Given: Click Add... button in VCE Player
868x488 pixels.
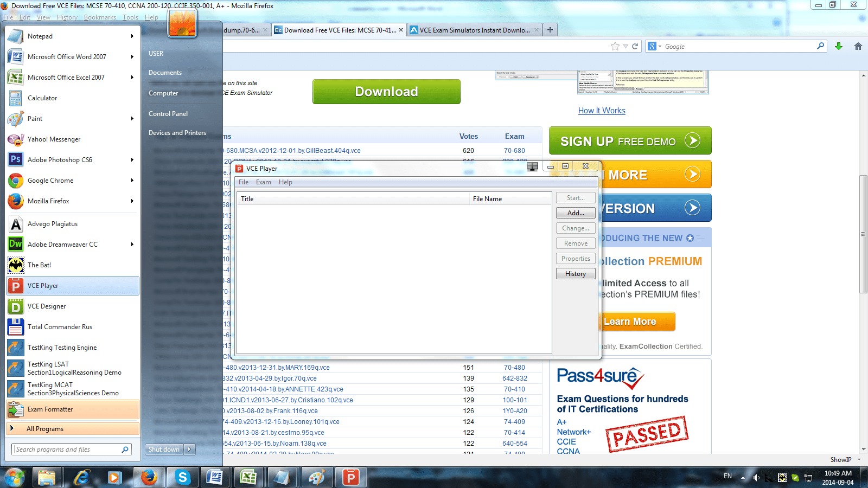Looking at the screenshot, I should coord(576,213).
